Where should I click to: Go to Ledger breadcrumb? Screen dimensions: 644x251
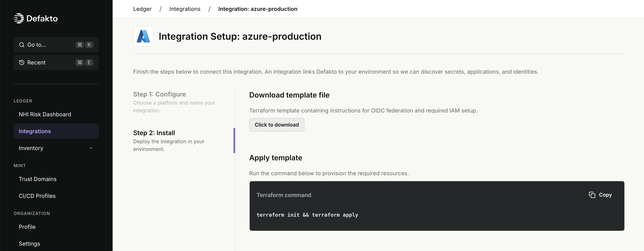point(142,9)
